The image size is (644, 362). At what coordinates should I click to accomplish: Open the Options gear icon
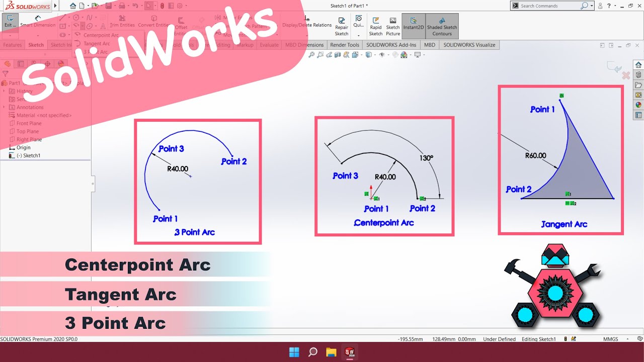(180, 6)
